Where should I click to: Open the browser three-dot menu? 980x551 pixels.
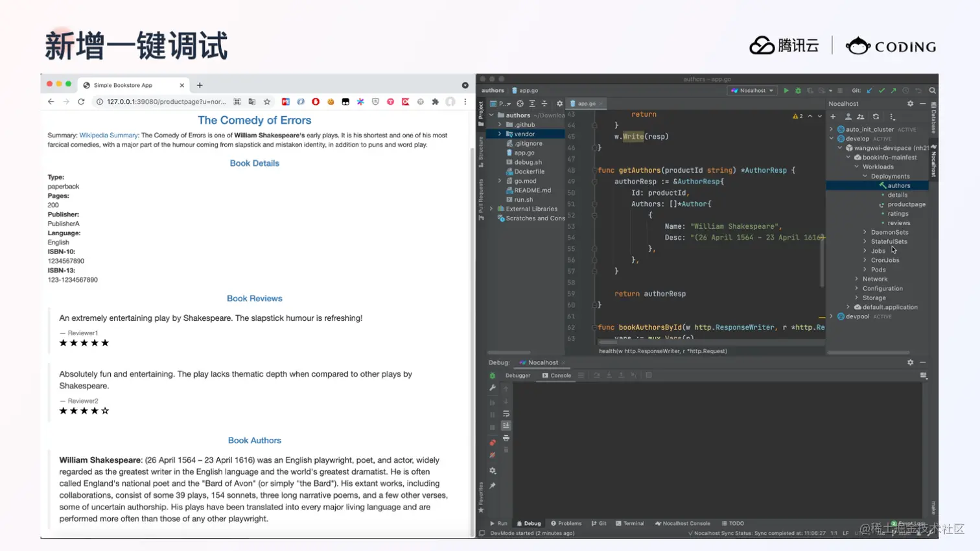(465, 102)
